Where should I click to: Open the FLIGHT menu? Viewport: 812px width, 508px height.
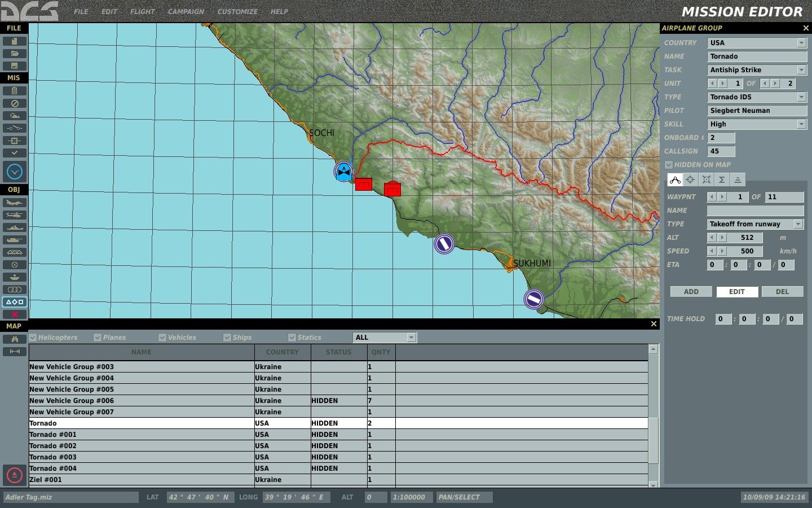(x=142, y=11)
